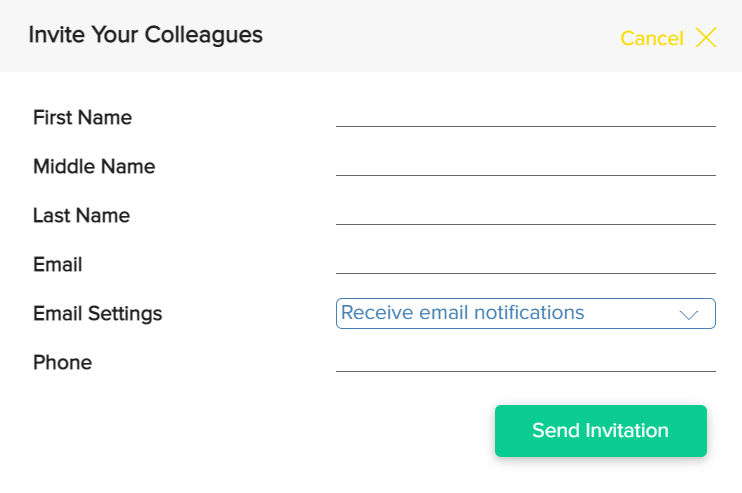The image size is (742, 493).
Task: Click the Email label text
Action: [57, 265]
